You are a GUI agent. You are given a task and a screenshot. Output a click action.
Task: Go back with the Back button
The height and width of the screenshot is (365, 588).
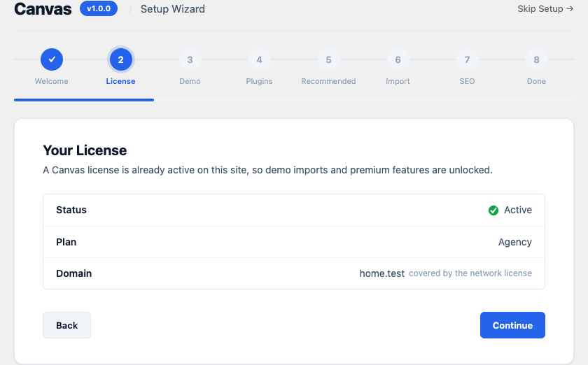(x=66, y=325)
